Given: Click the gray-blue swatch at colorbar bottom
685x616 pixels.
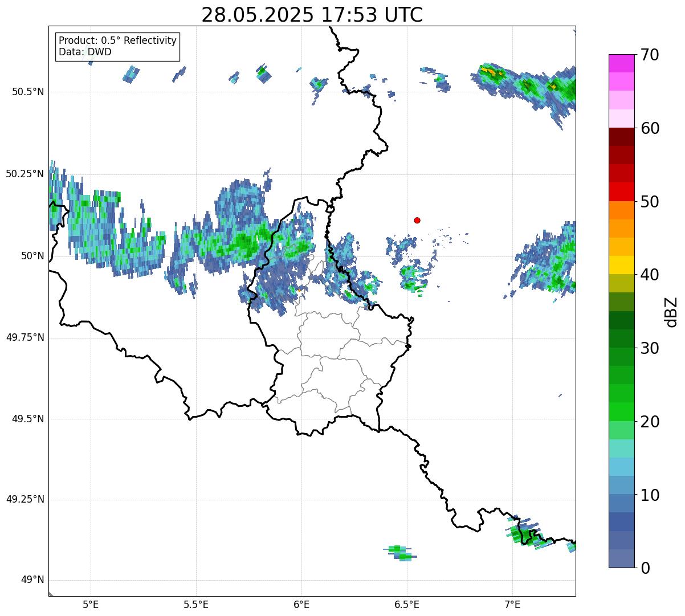Looking at the screenshot, I should point(621,558).
